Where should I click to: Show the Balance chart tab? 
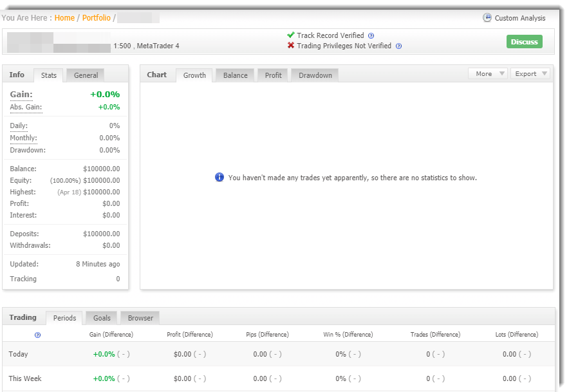coord(235,75)
